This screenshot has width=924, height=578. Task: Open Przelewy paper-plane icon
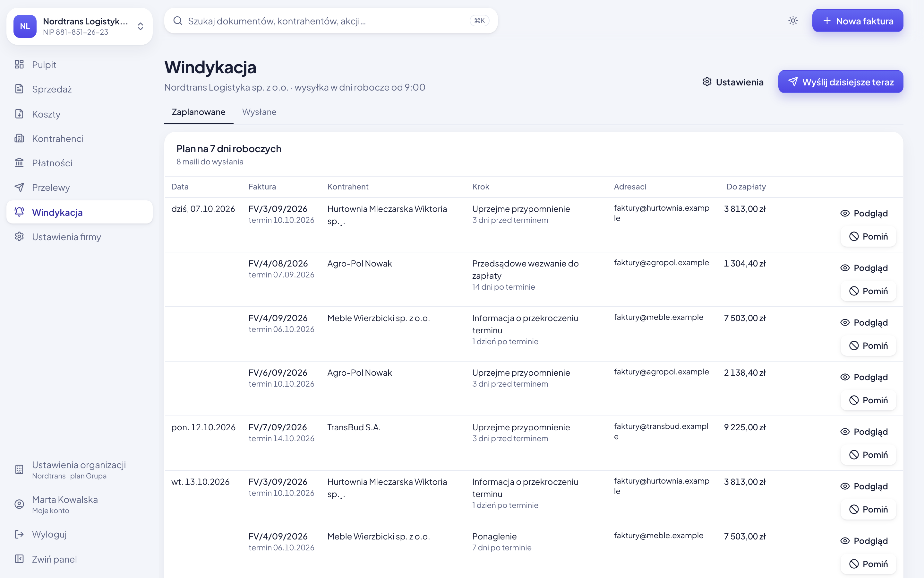(x=19, y=187)
